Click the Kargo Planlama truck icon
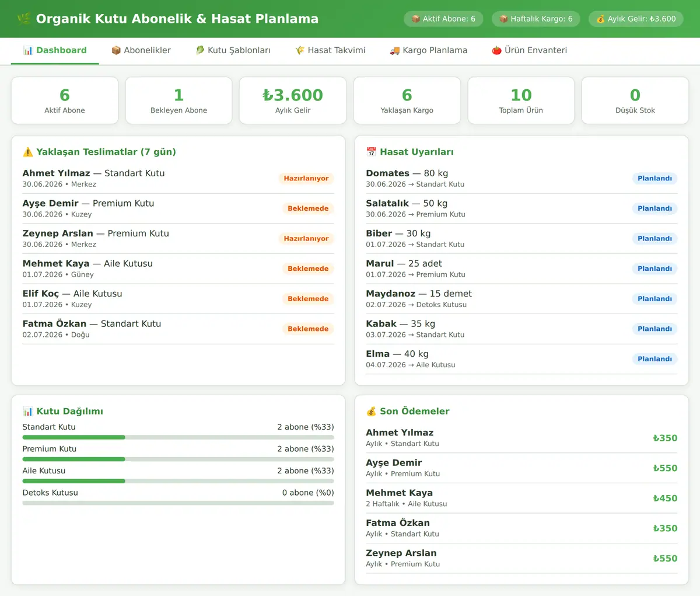Viewport: 700px width, 596px height. click(x=395, y=50)
